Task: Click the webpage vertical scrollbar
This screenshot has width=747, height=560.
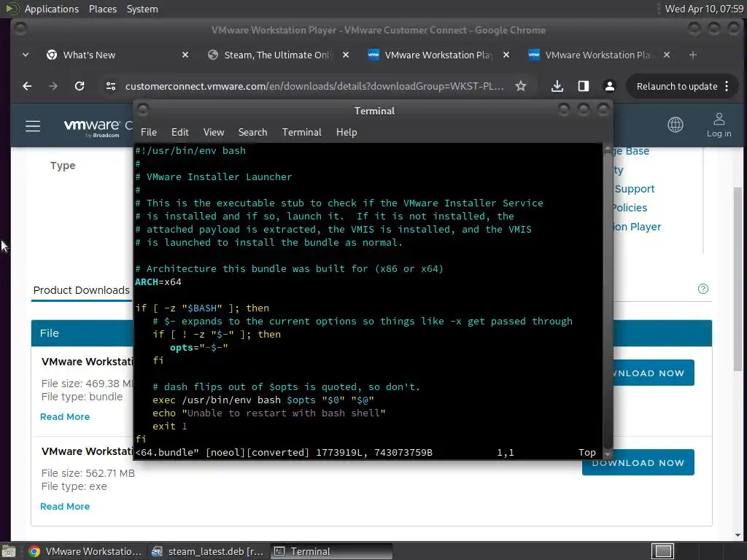Action: tap(738, 279)
